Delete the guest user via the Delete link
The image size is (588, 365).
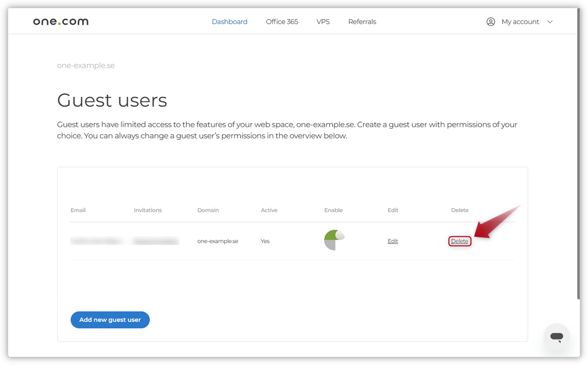(459, 240)
